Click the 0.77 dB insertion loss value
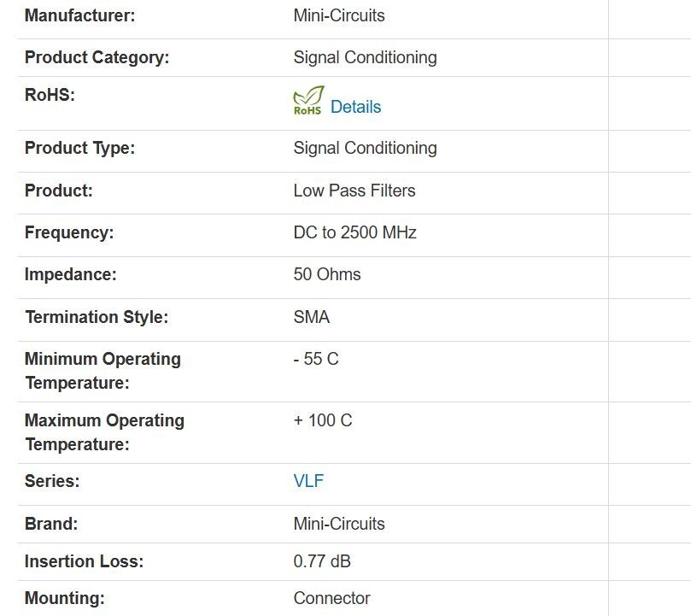Image resolution: width=691 pixels, height=616 pixels. pos(322,561)
